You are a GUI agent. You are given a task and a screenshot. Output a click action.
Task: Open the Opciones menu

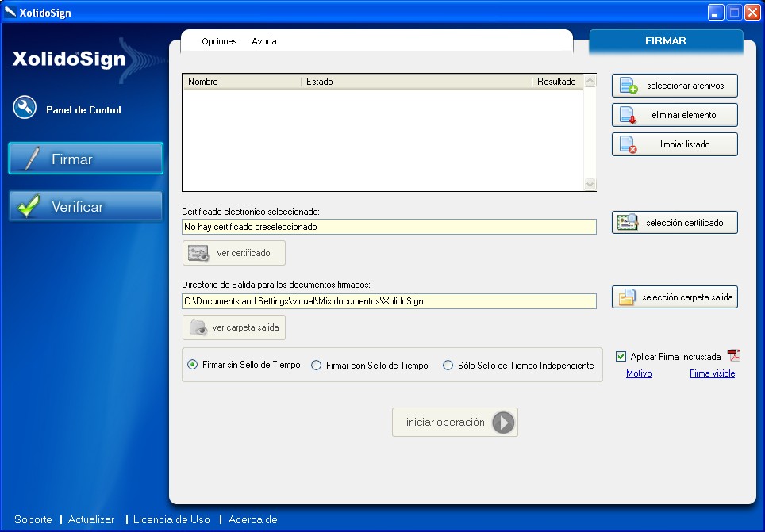pyautogui.click(x=219, y=41)
